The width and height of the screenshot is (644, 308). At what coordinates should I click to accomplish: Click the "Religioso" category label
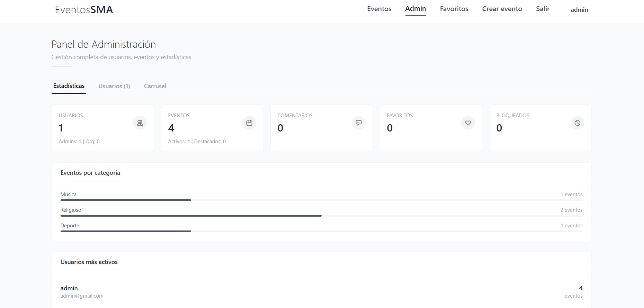point(71,210)
